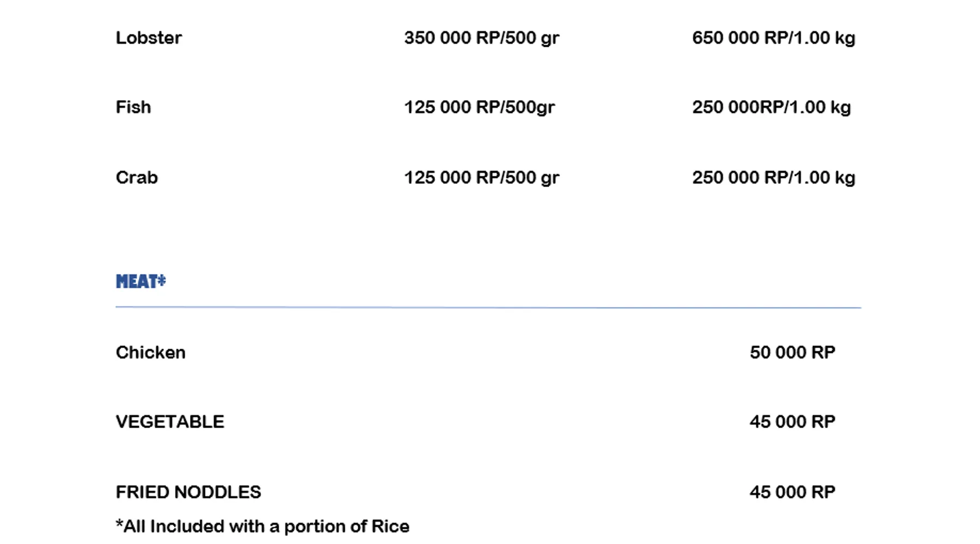Select the Chicken menu item name
The height and width of the screenshot is (544, 980).
[x=150, y=353]
